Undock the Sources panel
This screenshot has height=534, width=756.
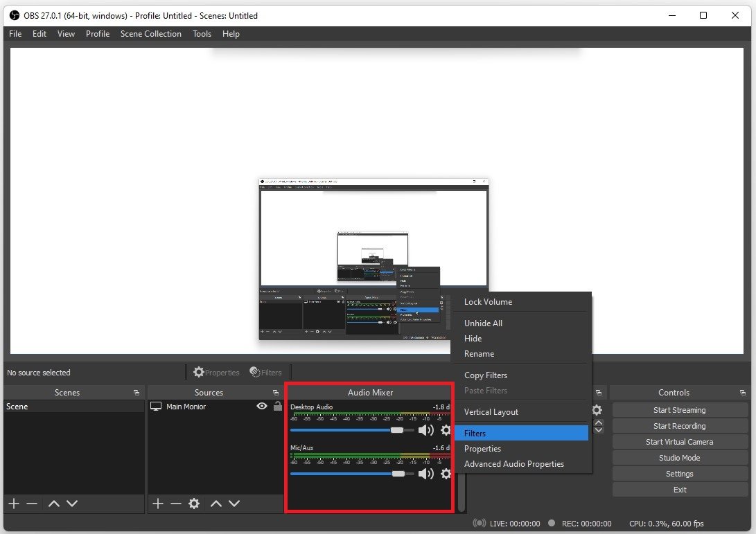tap(276, 393)
